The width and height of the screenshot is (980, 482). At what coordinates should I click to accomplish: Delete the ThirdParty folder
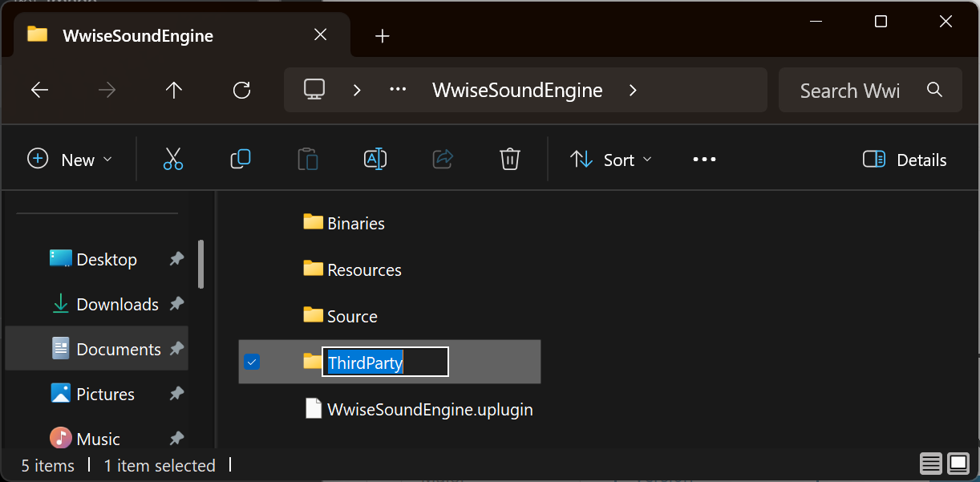509,159
